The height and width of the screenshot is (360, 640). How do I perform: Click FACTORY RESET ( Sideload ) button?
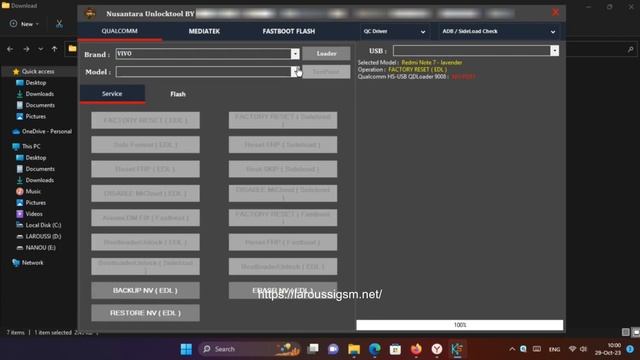pyautogui.click(x=283, y=120)
